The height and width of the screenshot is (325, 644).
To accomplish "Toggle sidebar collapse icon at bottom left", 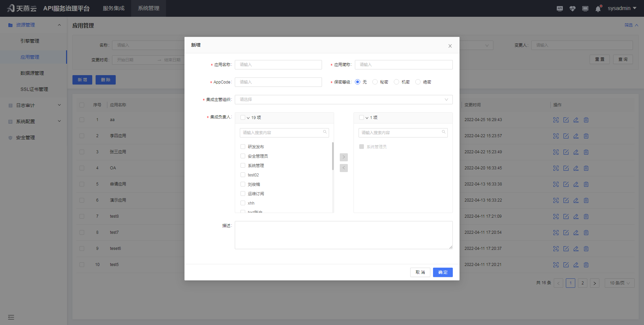I will 11,317.
